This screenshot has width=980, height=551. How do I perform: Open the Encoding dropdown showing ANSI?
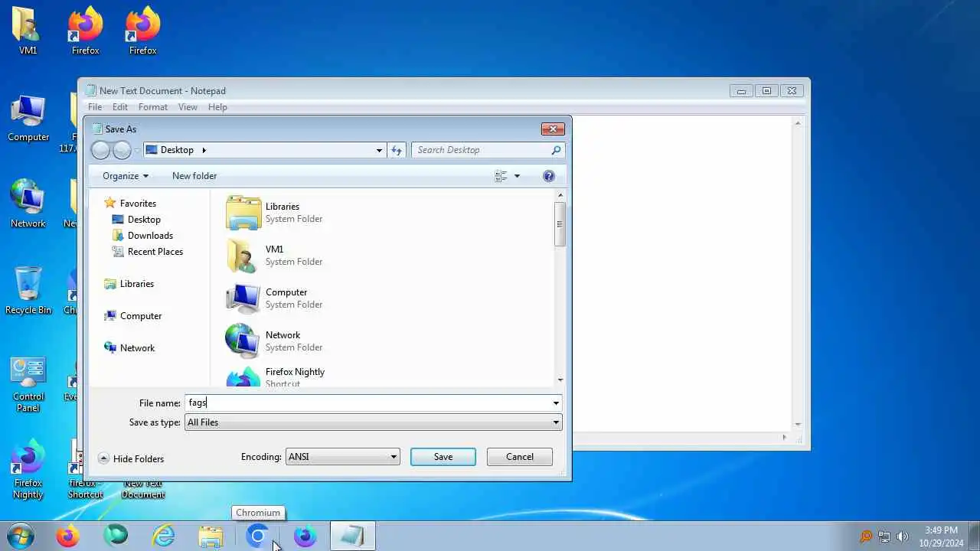[x=342, y=457]
